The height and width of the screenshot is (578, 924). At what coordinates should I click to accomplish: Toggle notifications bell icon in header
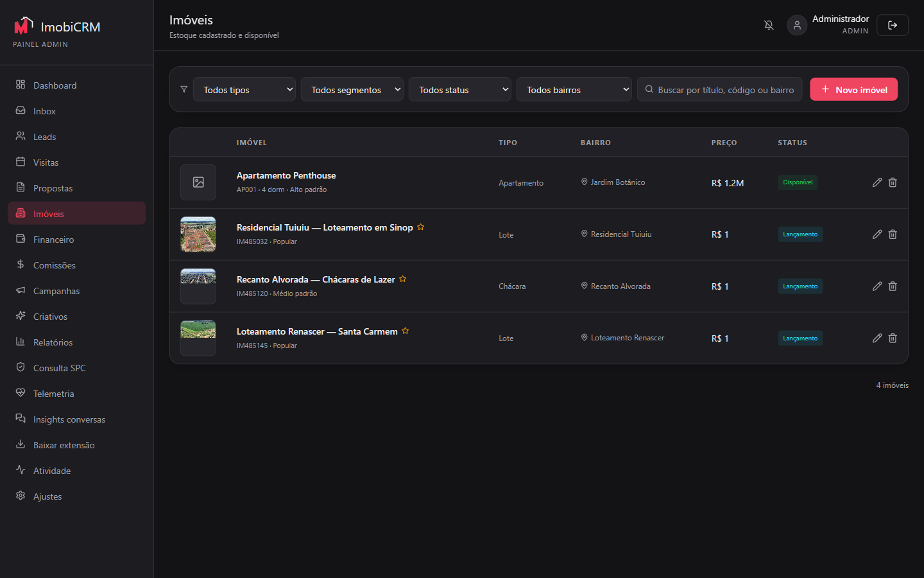pos(769,25)
